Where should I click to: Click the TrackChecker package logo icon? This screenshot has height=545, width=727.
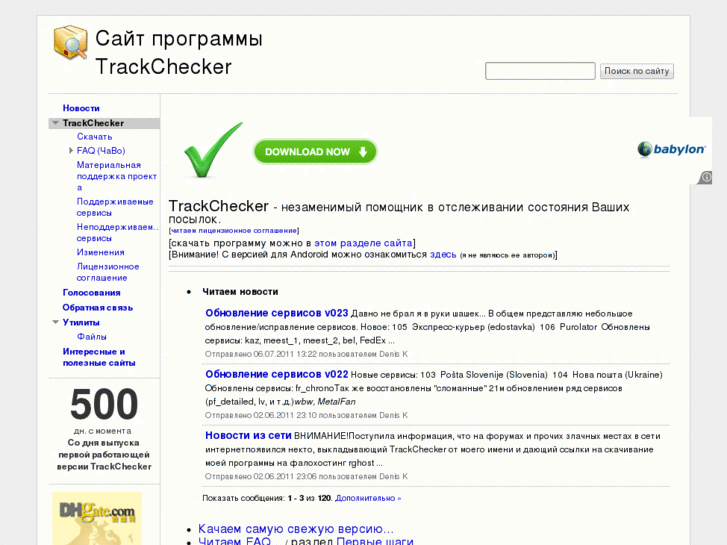point(70,43)
